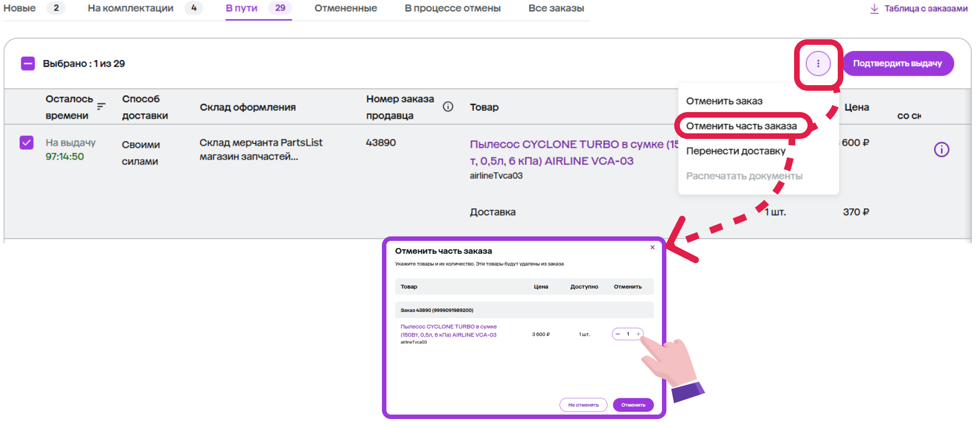Image resolution: width=980 pixels, height=428 pixels.
Task: Decrease cancel quantity with minus button
Action: click(618, 334)
